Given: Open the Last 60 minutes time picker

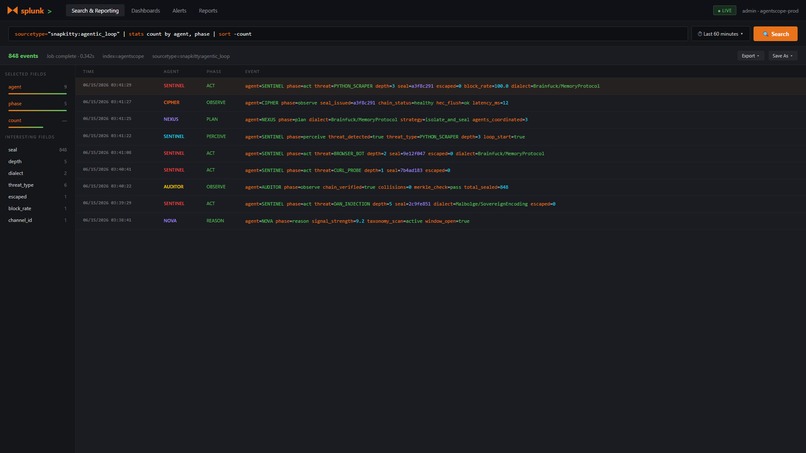Looking at the screenshot, I should click(x=720, y=34).
